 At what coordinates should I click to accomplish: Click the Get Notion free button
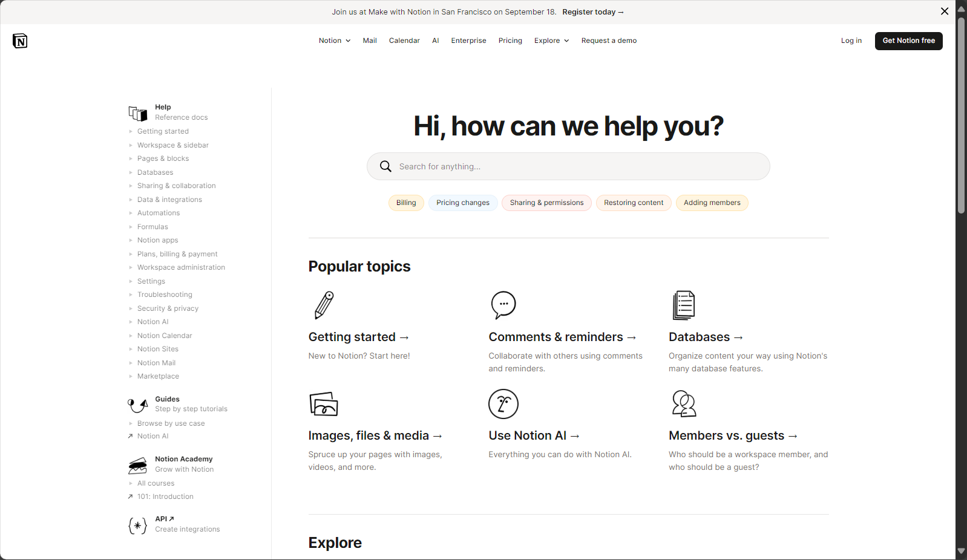[908, 41]
